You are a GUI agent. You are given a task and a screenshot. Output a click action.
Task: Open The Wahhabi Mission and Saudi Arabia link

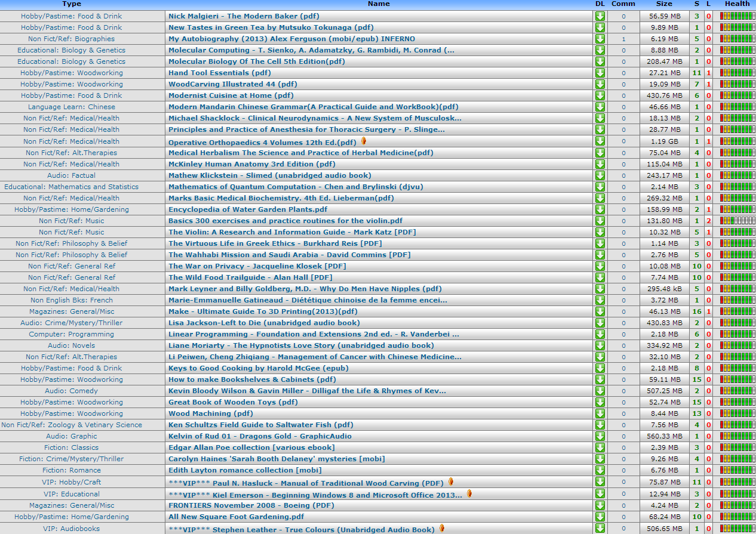[x=290, y=255]
